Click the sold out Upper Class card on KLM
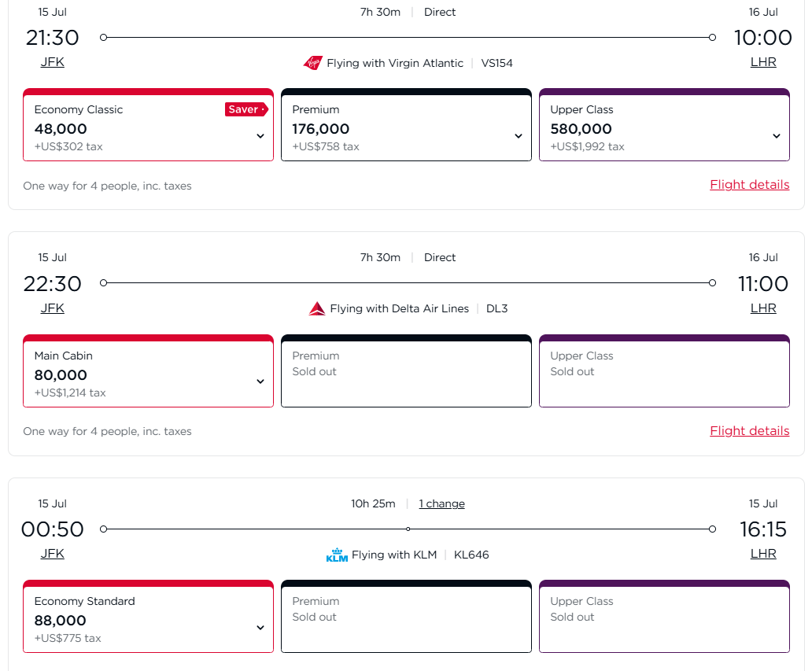 pos(664,618)
